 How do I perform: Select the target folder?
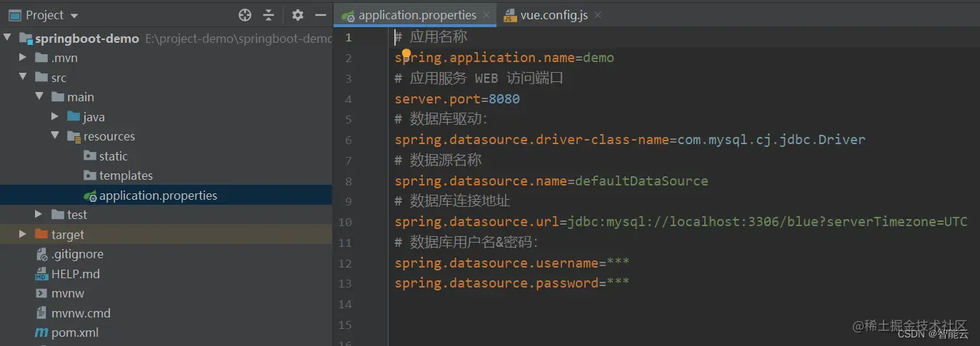tap(68, 235)
